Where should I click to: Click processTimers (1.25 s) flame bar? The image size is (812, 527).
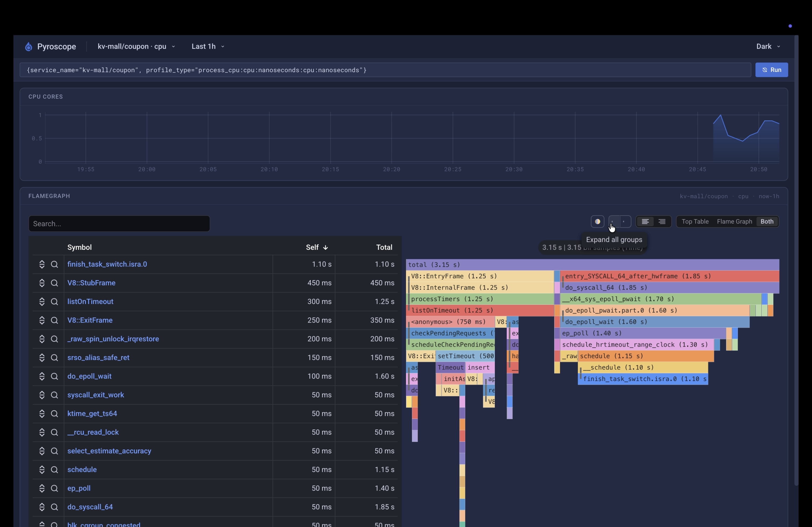(x=480, y=299)
